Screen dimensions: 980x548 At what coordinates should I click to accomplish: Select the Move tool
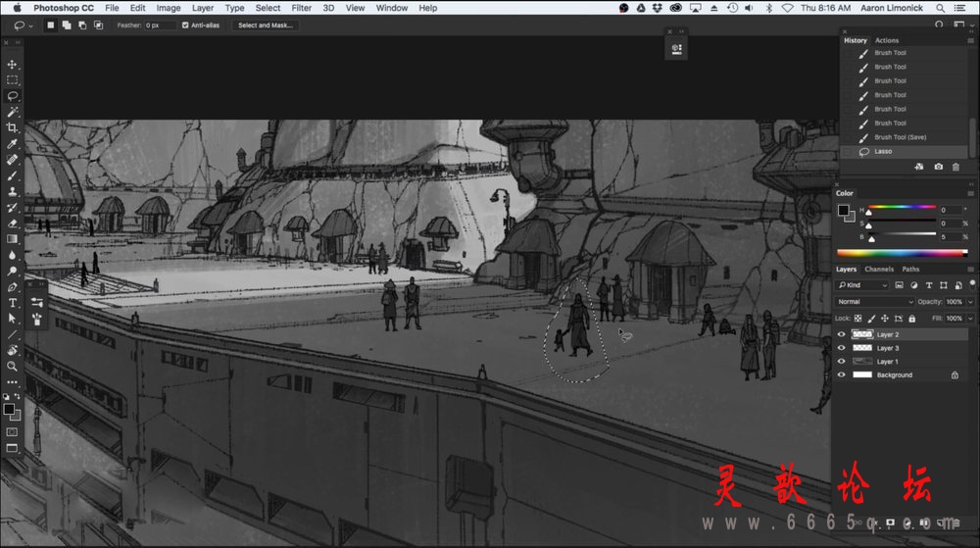point(12,65)
